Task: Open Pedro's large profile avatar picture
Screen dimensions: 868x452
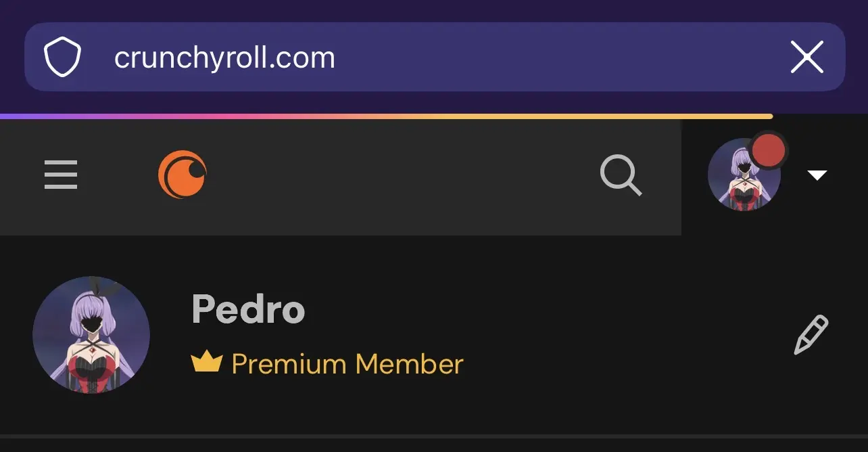Action: (91, 335)
